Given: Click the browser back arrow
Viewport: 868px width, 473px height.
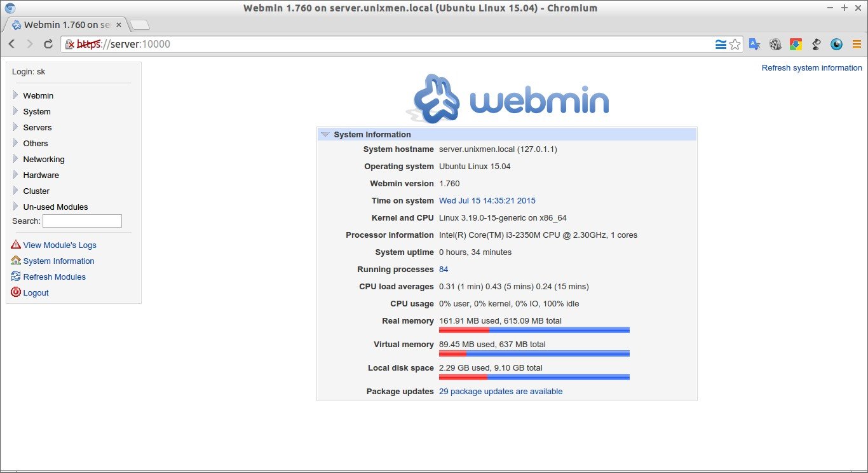Looking at the screenshot, I should coord(11,44).
